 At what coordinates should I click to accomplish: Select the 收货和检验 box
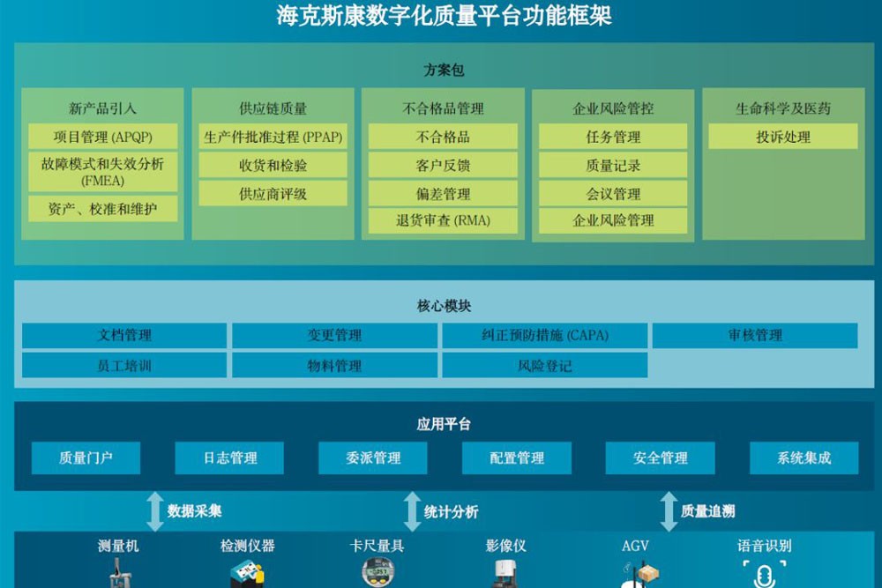(273, 165)
